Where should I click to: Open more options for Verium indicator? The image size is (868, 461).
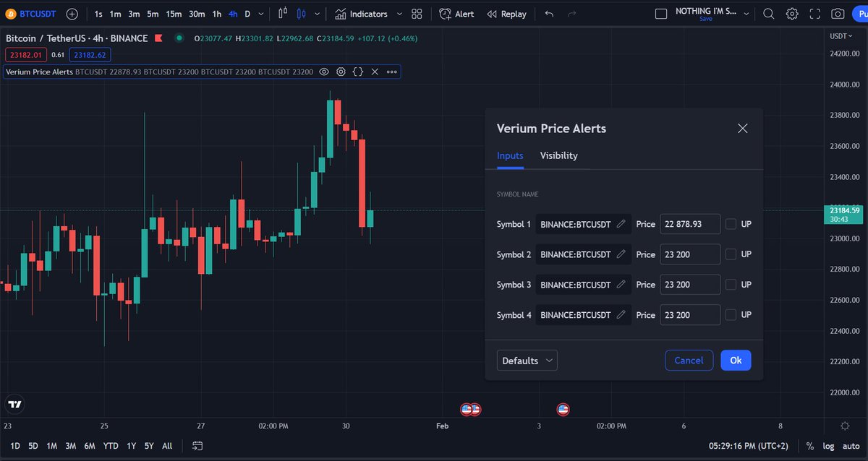click(392, 72)
